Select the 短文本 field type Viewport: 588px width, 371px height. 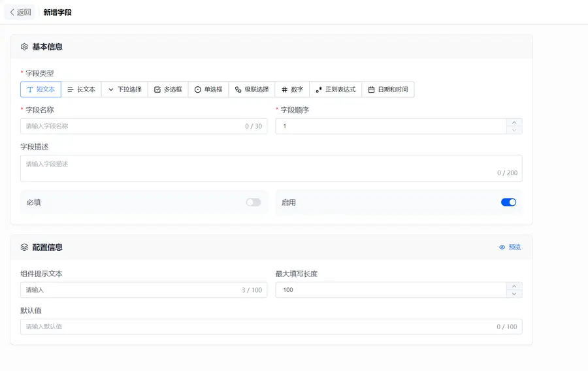[x=41, y=89]
